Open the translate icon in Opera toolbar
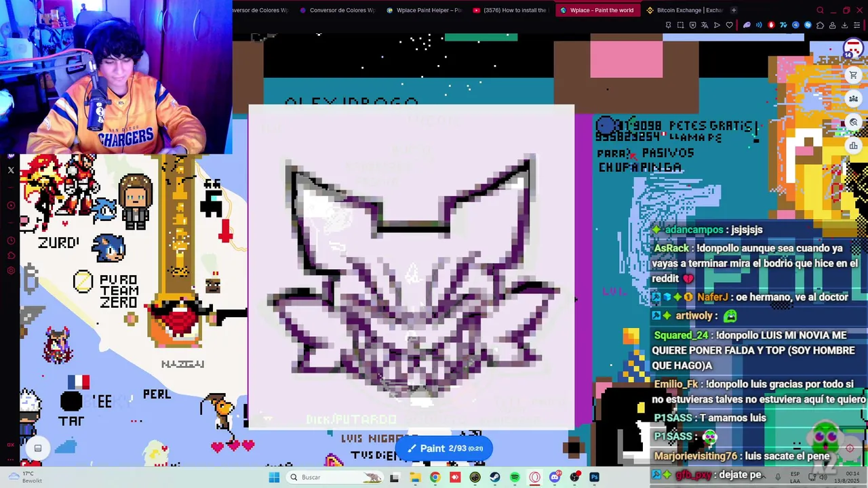 (705, 25)
